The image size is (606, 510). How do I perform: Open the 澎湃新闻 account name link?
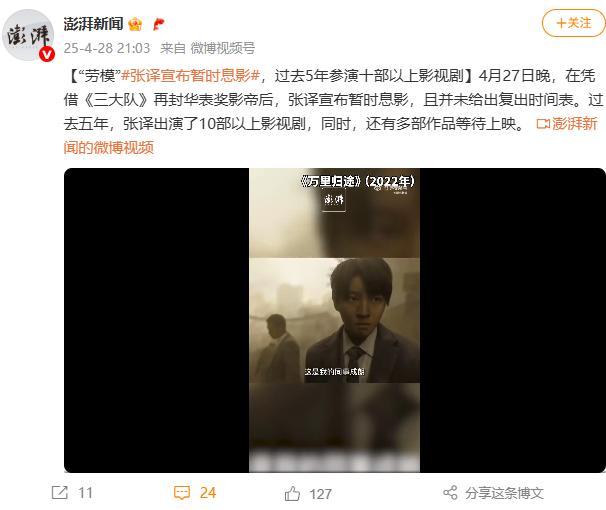[94, 24]
